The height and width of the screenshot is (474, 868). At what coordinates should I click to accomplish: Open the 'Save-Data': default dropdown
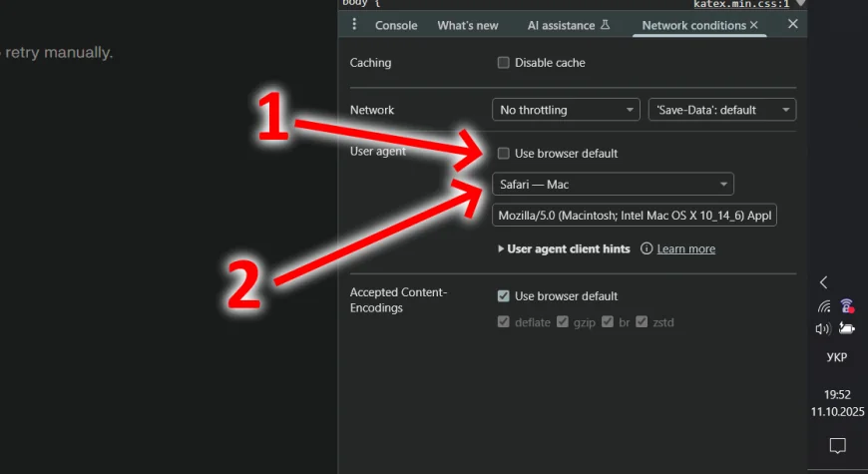pyautogui.click(x=722, y=110)
